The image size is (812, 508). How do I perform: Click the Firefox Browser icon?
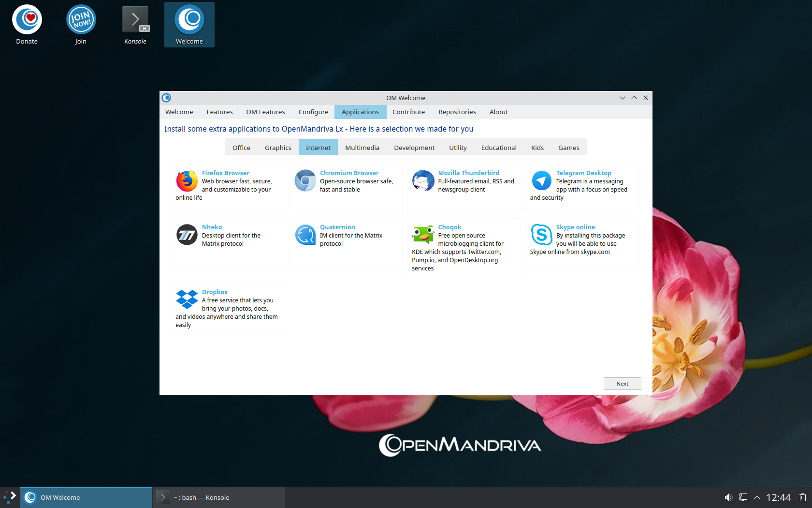pyautogui.click(x=187, y=181)
